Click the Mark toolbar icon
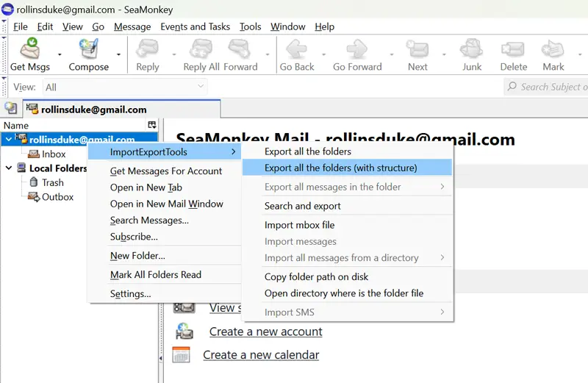 tap(553, 49)
